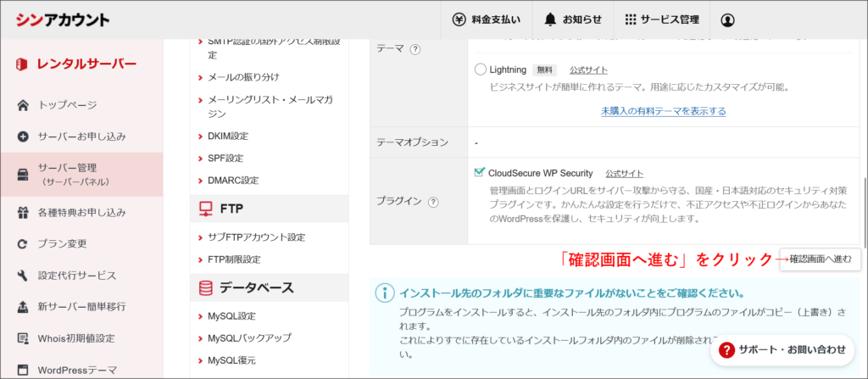868x379 pixels.
Task: Open SPF設定 link
Action: tap(225, 159)
